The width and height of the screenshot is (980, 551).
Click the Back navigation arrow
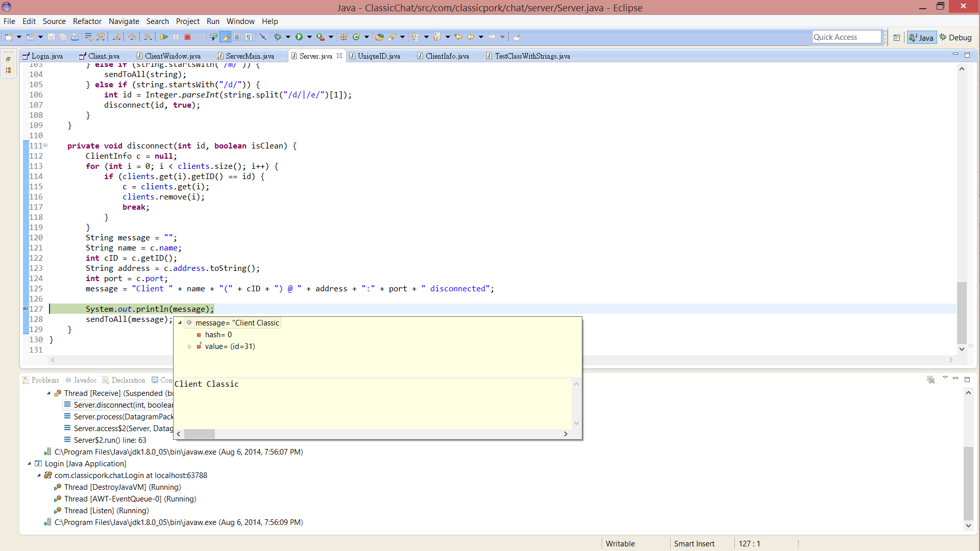tap(470, 37)
